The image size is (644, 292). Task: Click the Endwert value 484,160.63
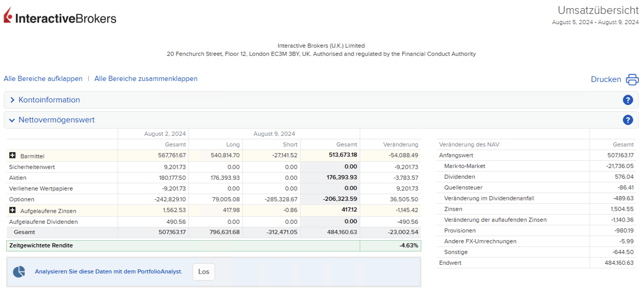tap(619, 263)
